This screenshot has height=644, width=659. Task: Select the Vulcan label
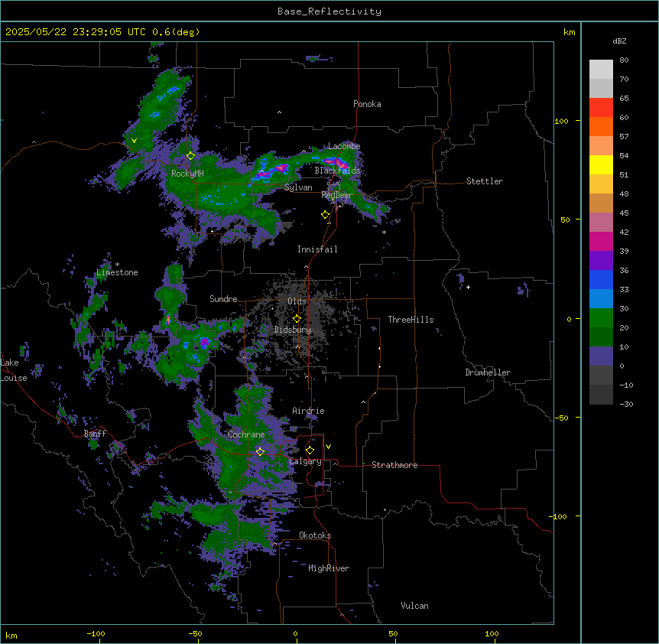pyautogui.click(x=415, y=606)
